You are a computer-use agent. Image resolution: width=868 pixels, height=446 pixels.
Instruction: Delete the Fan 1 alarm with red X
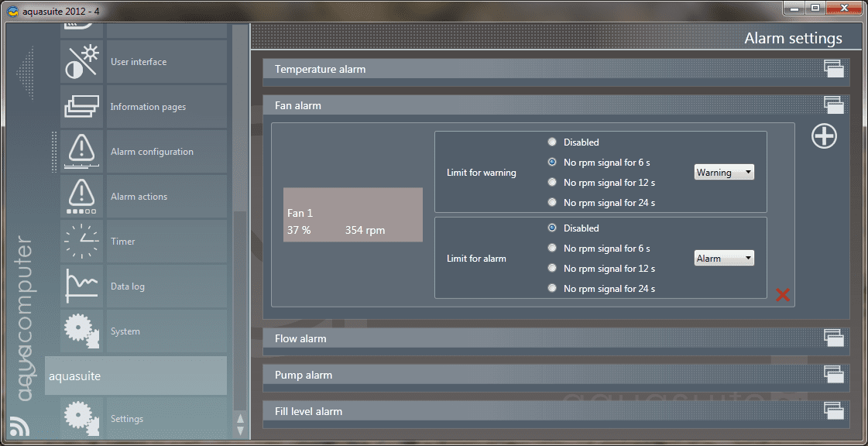[x=783, y=295]
